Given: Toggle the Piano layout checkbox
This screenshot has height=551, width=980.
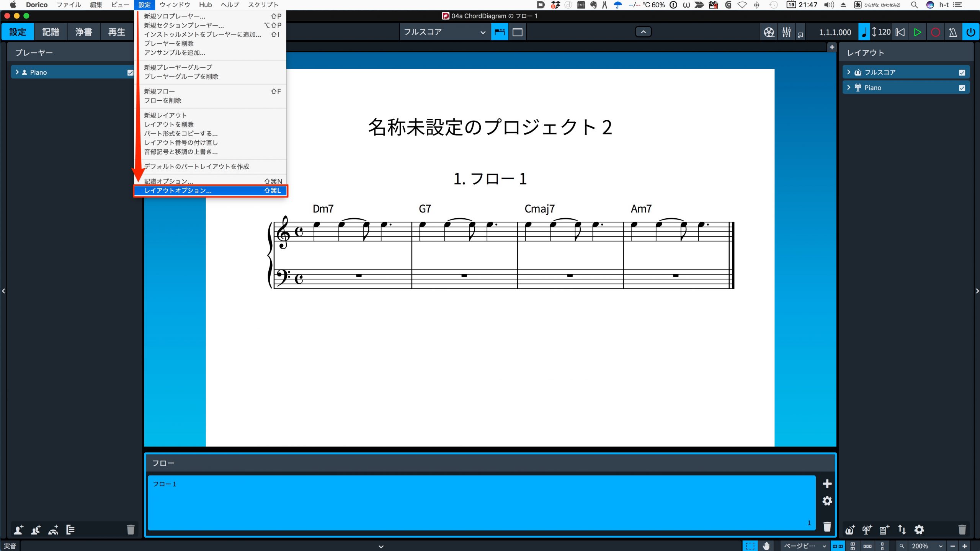Looking at the screenshot, I should (962, 88).
